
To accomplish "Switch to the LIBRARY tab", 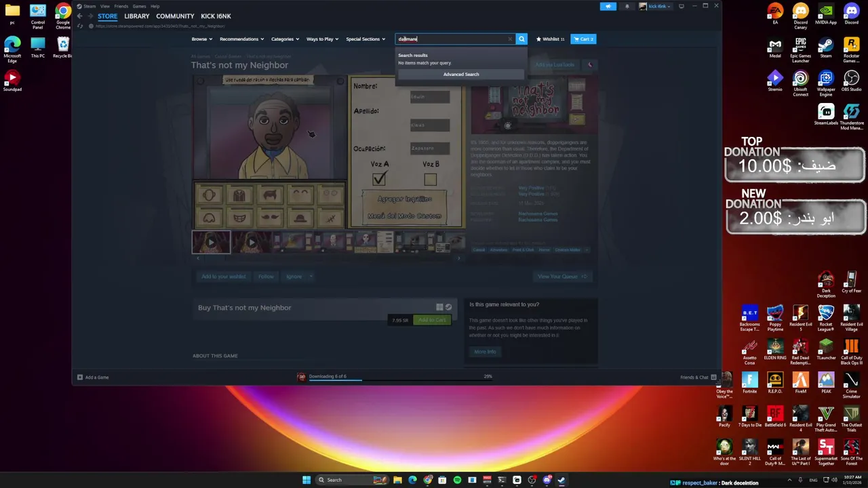I will tap(136, 16).
